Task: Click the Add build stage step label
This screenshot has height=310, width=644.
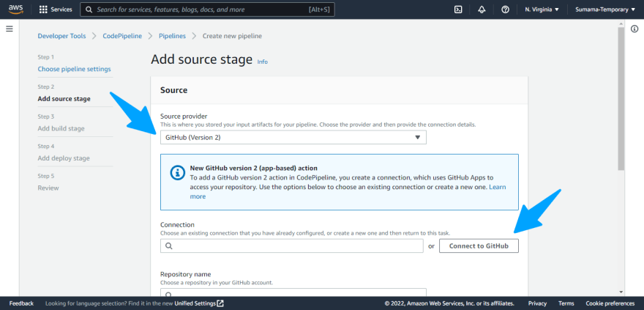Action: [x=61, y=128]
